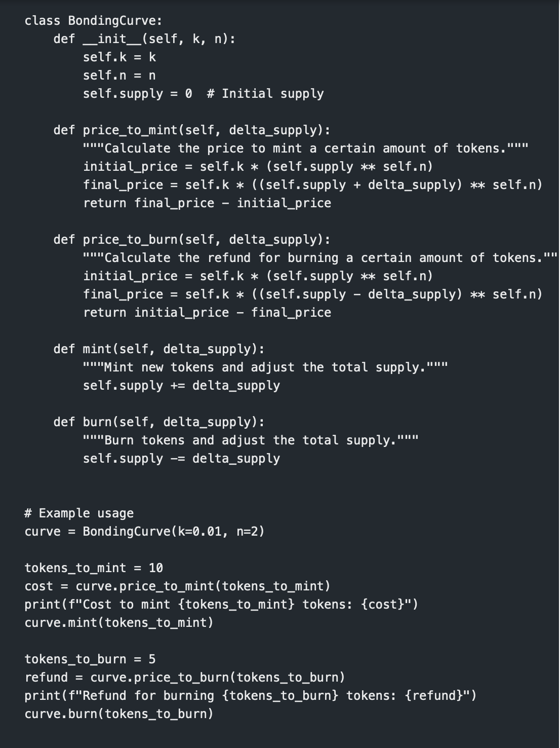The image size is (560, 748).
Task: Click the self.k = k assignment
Action: [x=119, y=57]
